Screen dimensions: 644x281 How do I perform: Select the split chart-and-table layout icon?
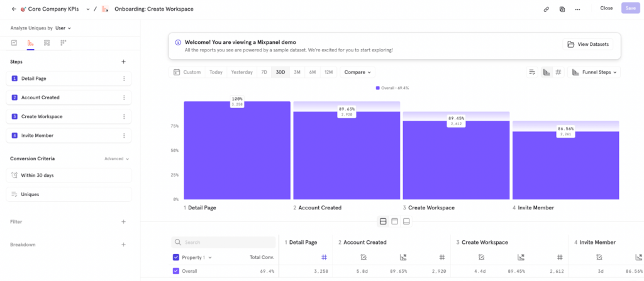click(383, 222)
